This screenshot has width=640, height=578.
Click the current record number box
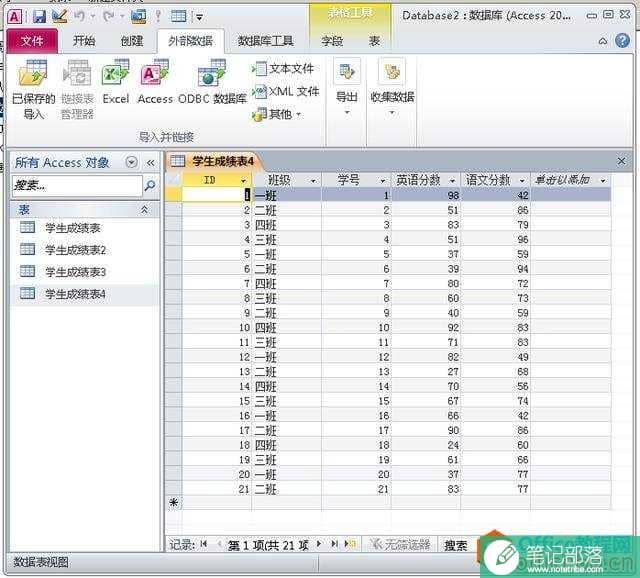point(268,545)
